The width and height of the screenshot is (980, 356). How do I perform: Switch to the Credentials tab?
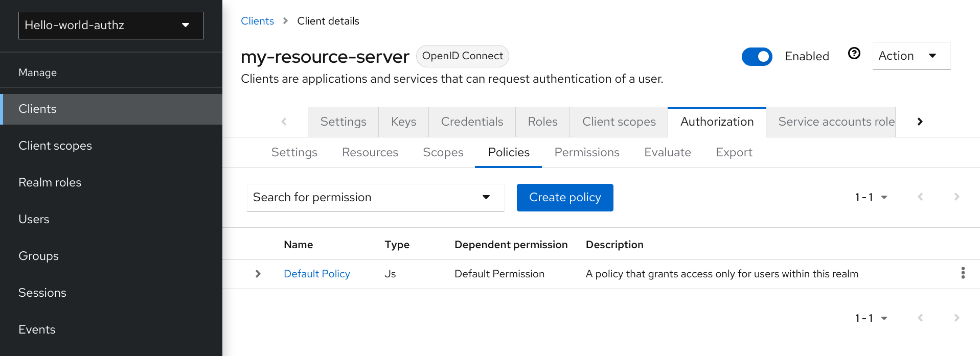[472, 122]
